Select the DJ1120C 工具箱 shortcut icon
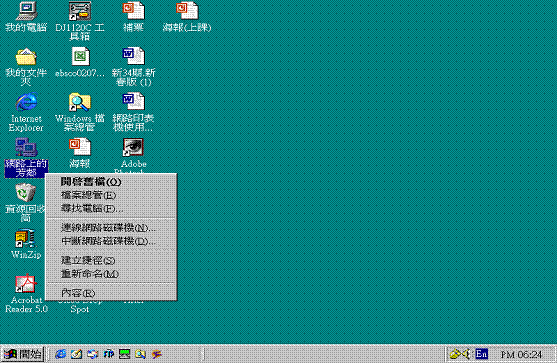This screenshot has height=363, width=557. [x=80, y=11]
